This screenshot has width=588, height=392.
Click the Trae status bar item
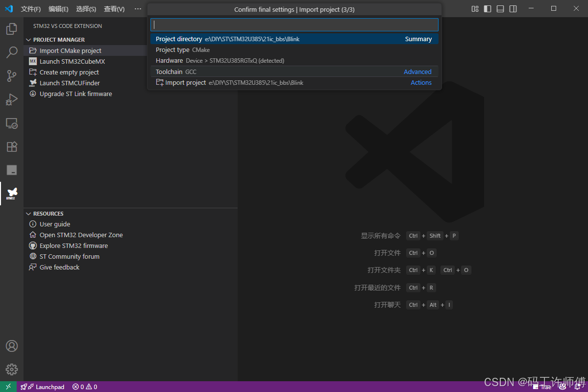pyautogui.click(x=542, y=387)
